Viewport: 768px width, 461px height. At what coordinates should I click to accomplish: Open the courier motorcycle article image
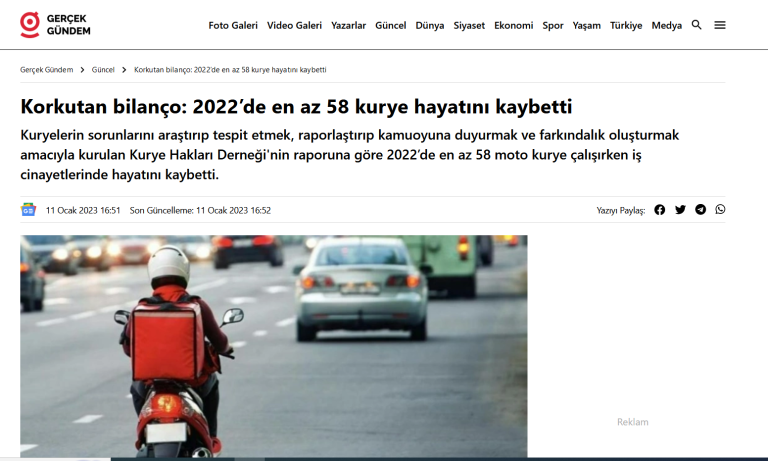coord(274,346)
